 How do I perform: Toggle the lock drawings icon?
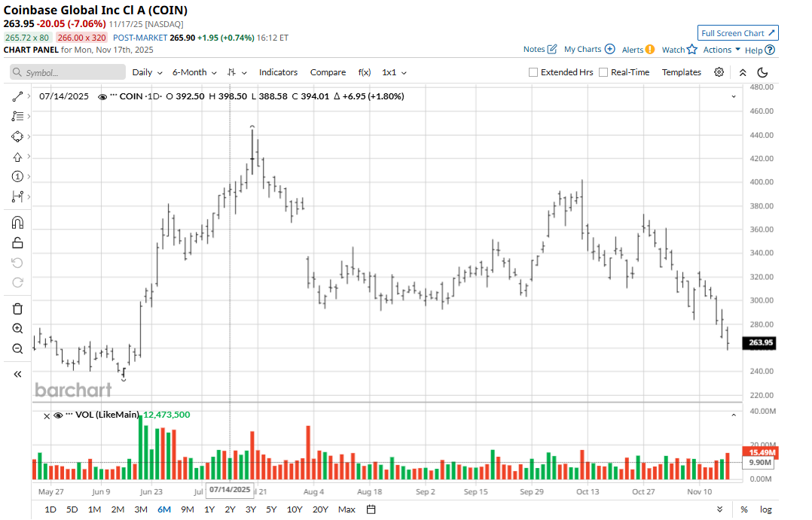point(17,242)
